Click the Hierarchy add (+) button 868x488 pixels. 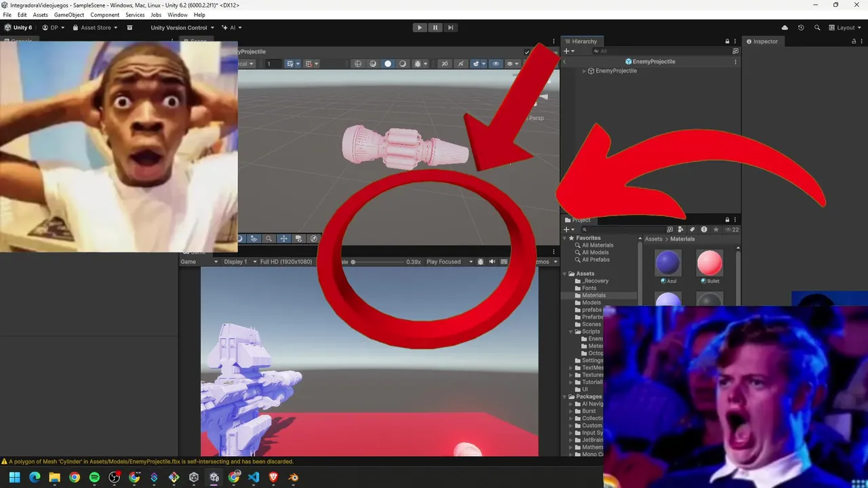[x=568, y=52]
